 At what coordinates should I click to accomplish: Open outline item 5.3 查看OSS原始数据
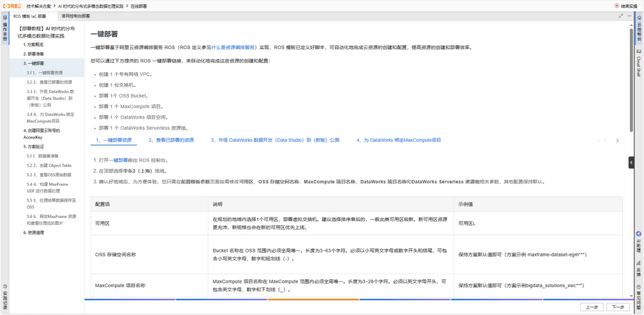[x=49, y=175]
